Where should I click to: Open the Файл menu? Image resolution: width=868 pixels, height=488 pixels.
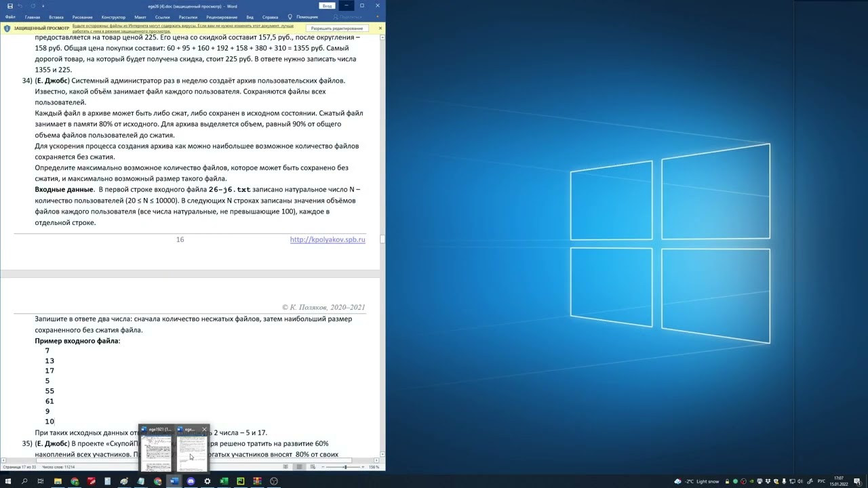(x=10, y=17)
